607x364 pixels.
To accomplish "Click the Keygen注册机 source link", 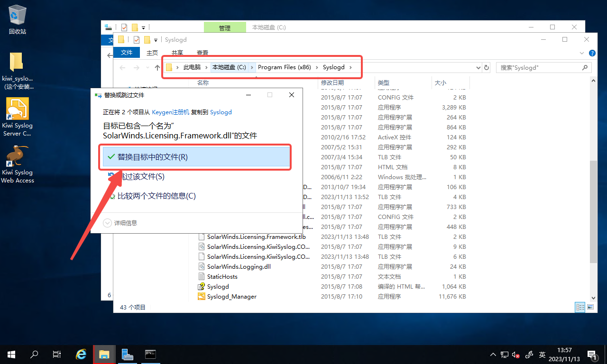I will tap(171, 112).
